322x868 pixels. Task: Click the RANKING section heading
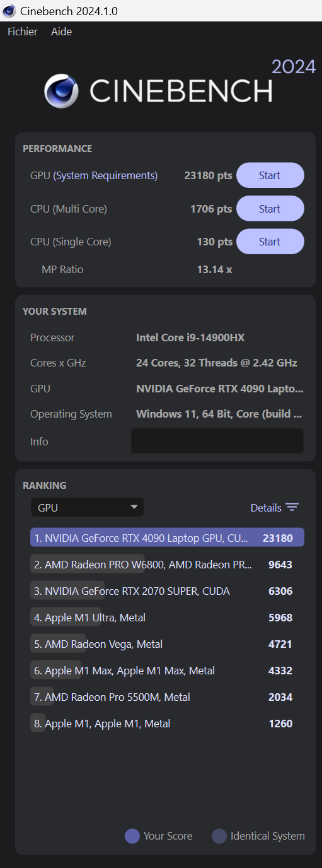(44, 486)
